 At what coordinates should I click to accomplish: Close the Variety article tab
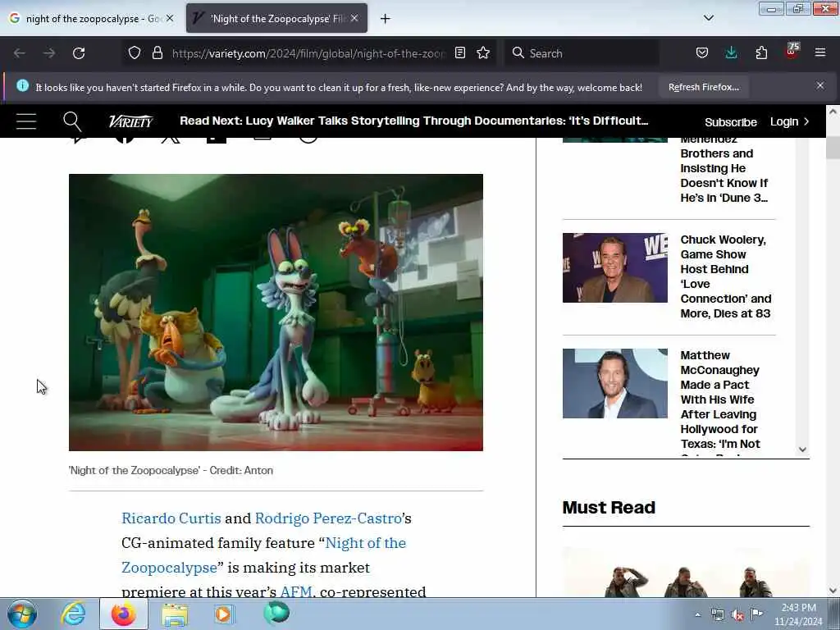354,18
